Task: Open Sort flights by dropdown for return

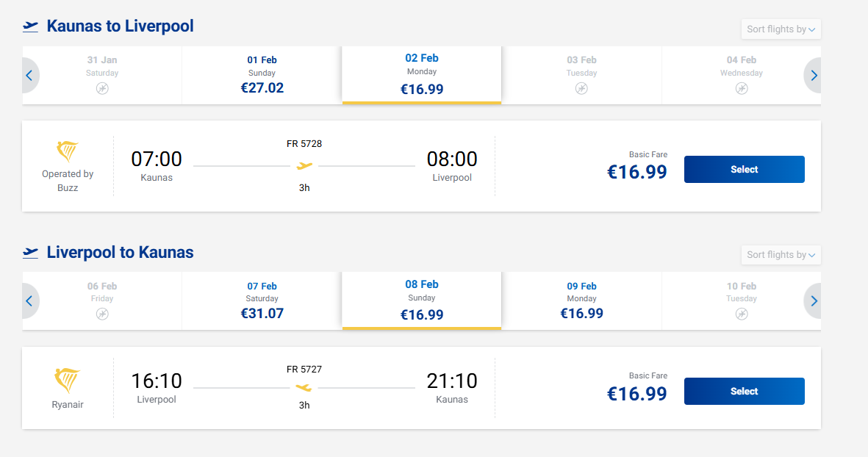Action: click(781, 255)
